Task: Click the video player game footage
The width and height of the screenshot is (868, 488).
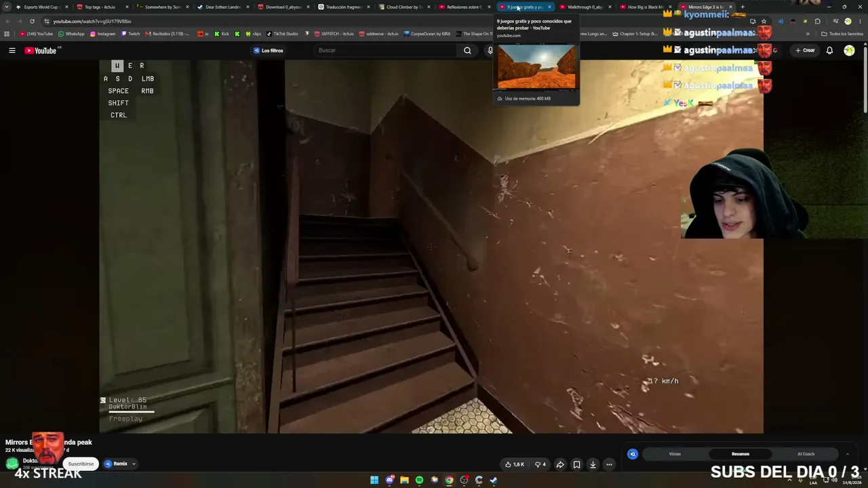Action: (x=431, y=247)
